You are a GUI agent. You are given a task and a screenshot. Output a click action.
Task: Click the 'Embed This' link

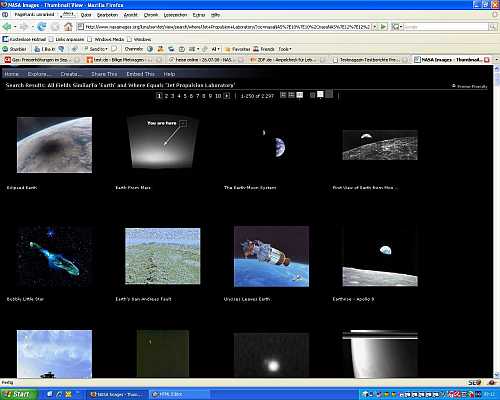[140, 74]
